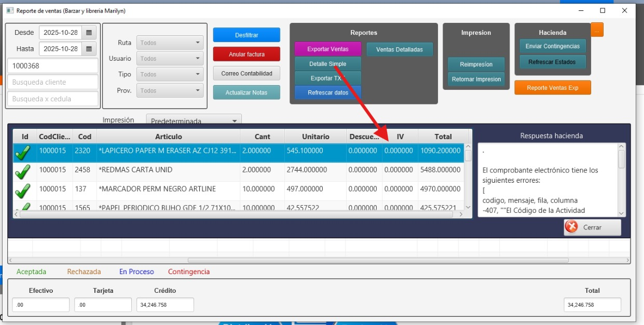Sort table by Articulo column header
The width and height of the screenshot is (644, 325).
[168, 137]
